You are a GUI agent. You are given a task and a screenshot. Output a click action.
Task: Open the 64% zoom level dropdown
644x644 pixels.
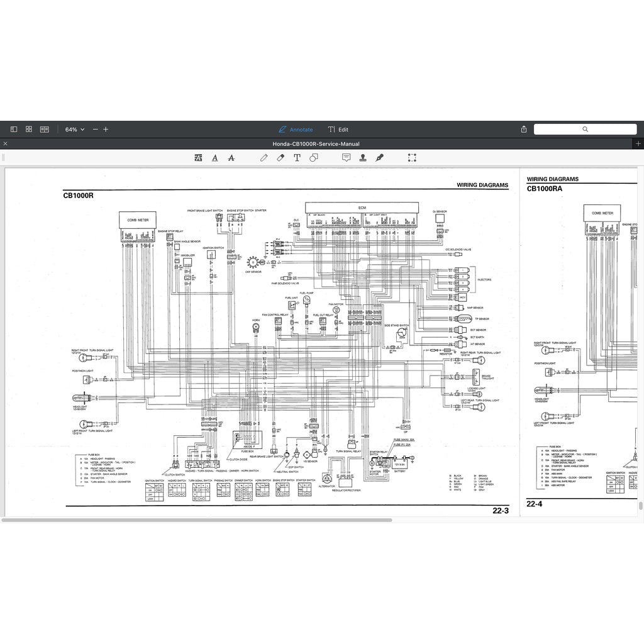[74, 130]
